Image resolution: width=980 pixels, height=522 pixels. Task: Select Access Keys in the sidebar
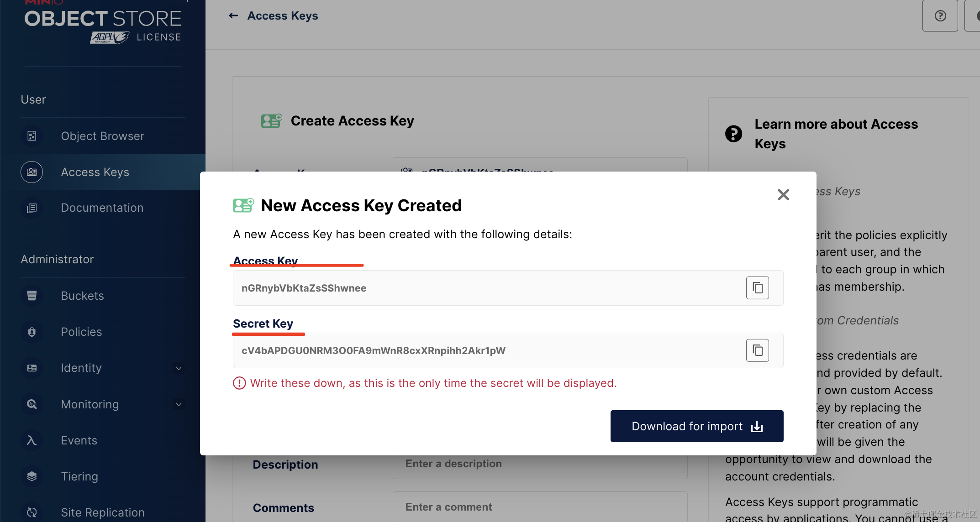[x=95, y=172]
